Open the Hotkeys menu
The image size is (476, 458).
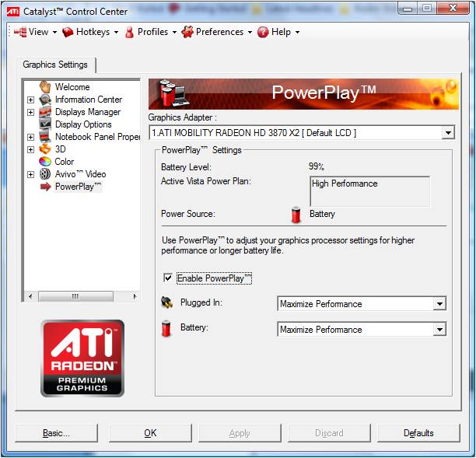click(90, 32)
